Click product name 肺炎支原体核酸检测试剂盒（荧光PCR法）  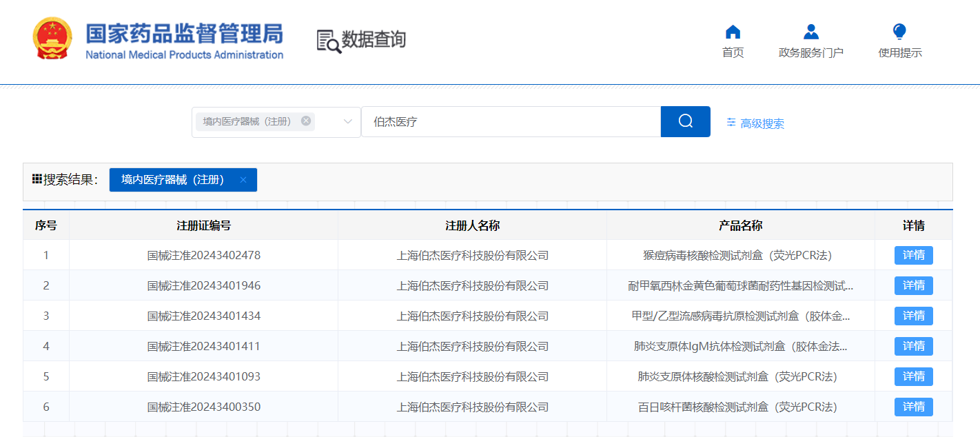point(741,376)
